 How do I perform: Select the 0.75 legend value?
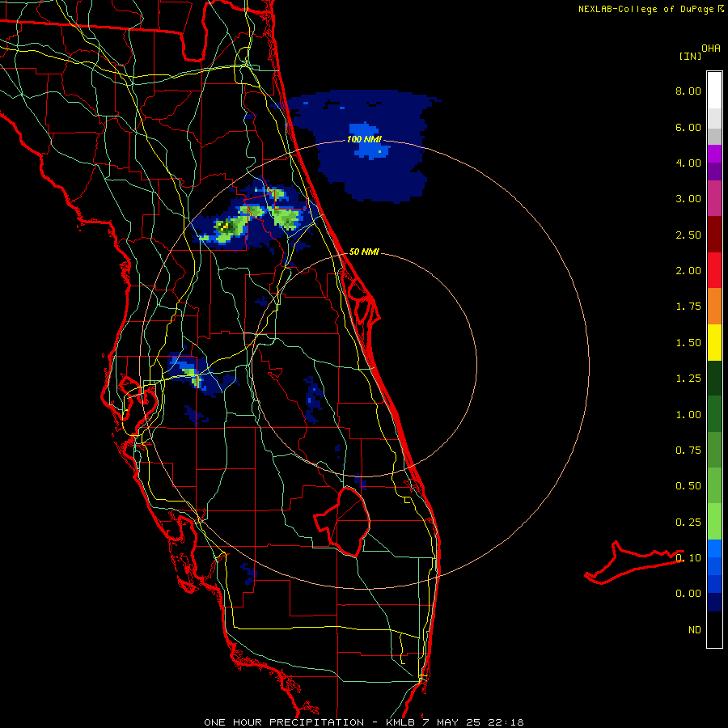tap(688, 451)
